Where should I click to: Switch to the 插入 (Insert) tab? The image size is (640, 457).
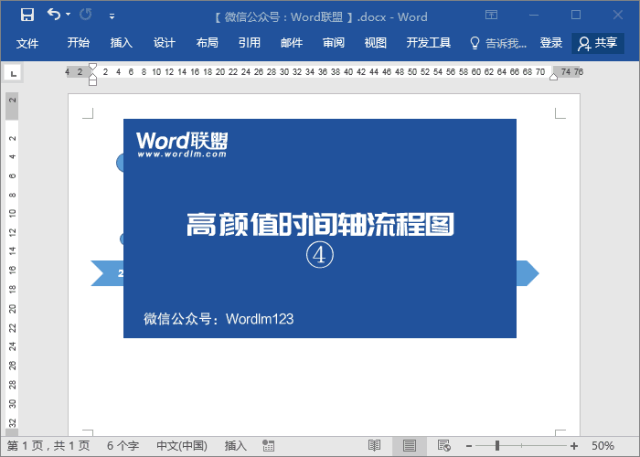[x=121, y=42]
